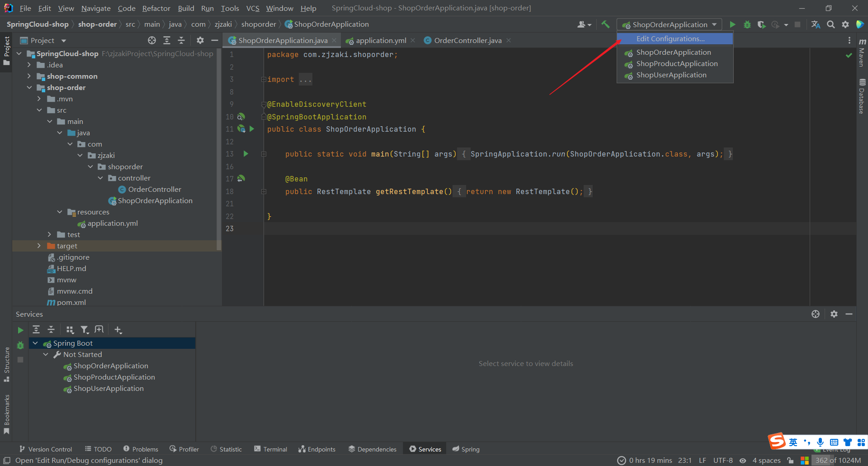Open the Refactor menu

[156, 8]
